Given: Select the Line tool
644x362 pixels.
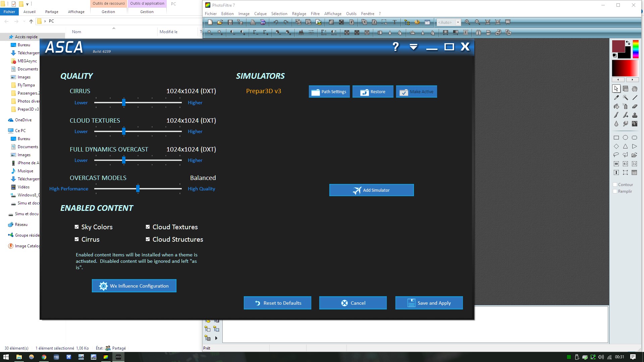Looking at the screenshot, I should point(635,98).
